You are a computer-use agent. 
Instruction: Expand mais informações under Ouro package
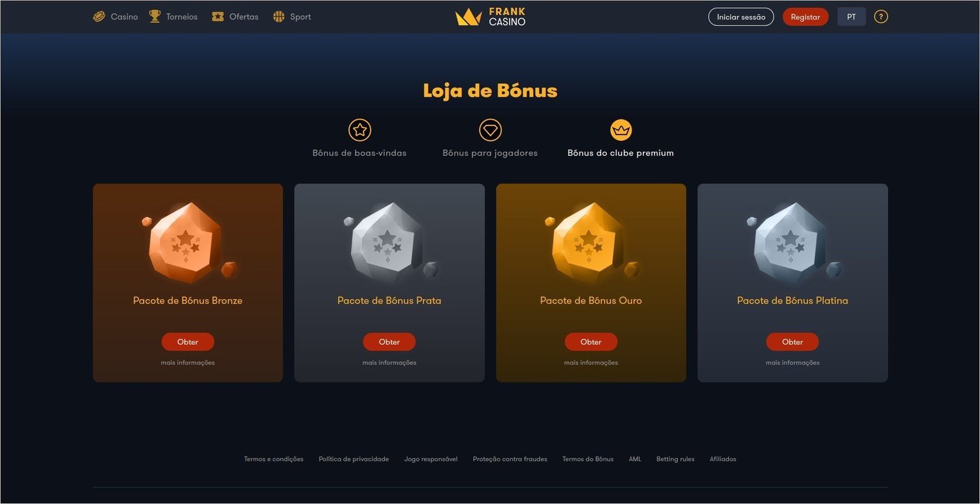[x=591, y=362]
